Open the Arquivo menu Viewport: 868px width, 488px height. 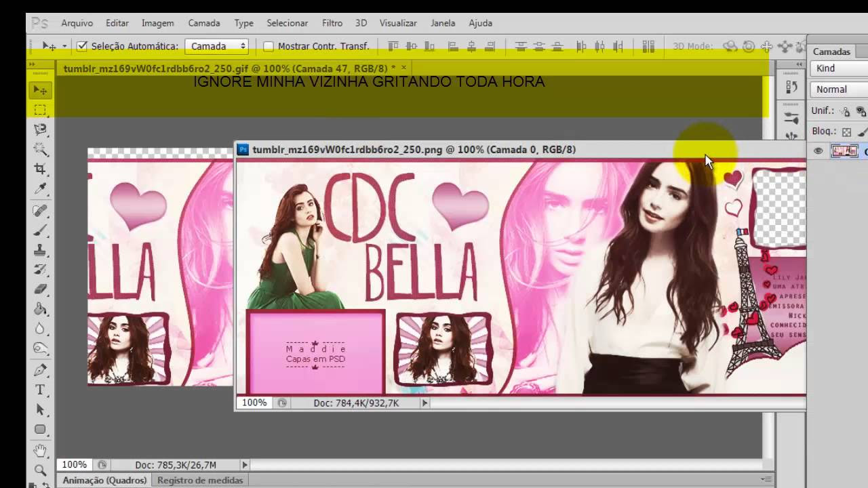(x=77, y=23)
